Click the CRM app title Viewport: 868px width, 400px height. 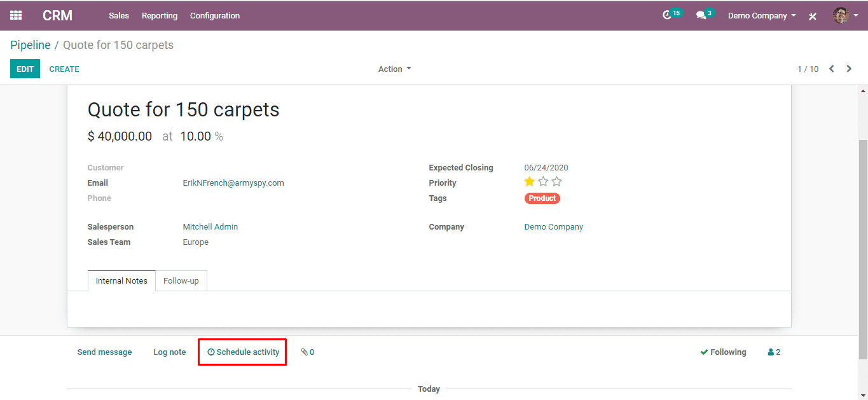58,15
